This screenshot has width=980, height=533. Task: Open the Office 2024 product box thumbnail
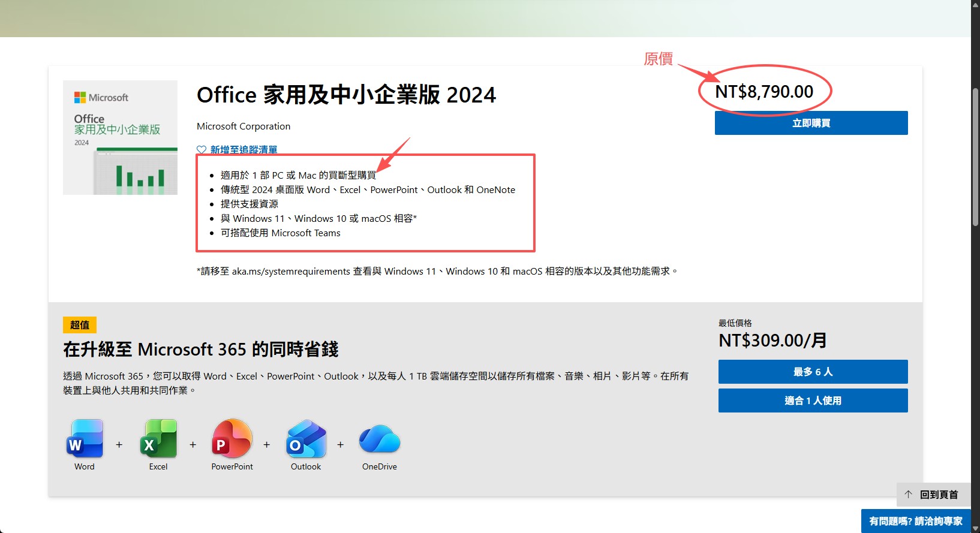coord(120,137)
